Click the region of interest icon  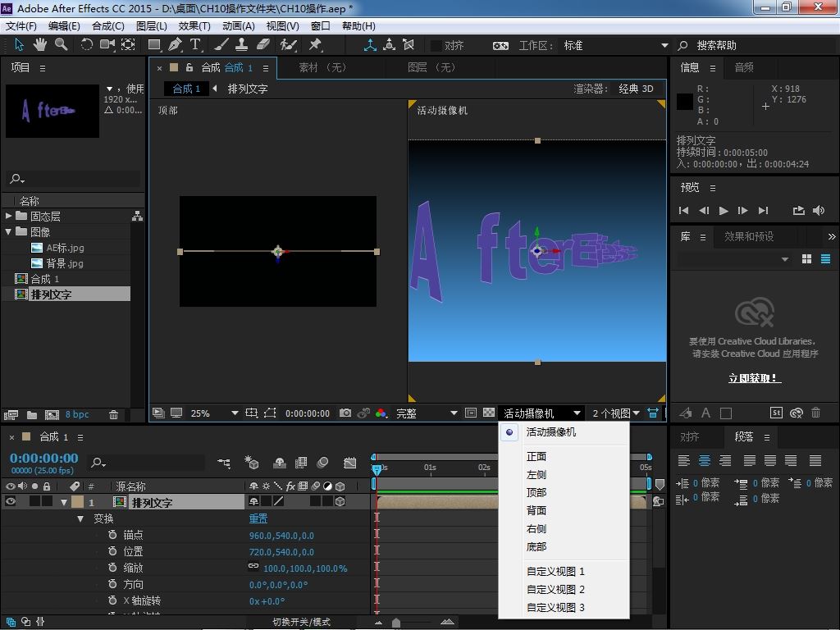471,413
